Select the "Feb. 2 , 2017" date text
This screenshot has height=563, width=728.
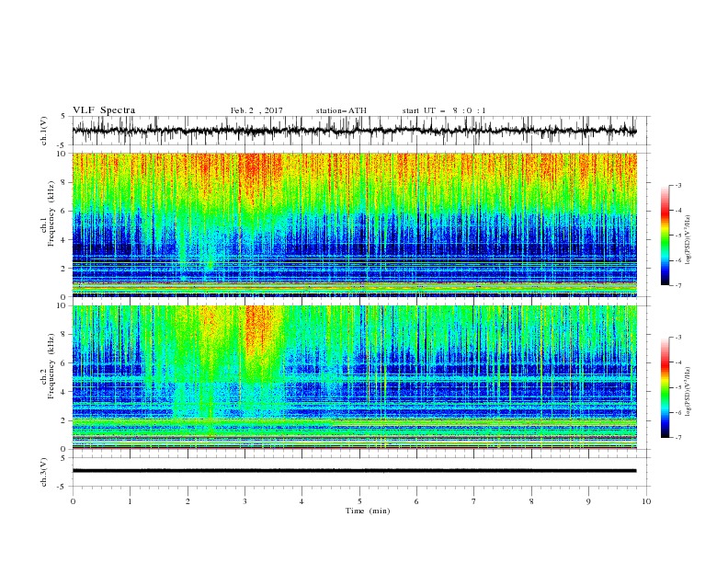point(256,110)
